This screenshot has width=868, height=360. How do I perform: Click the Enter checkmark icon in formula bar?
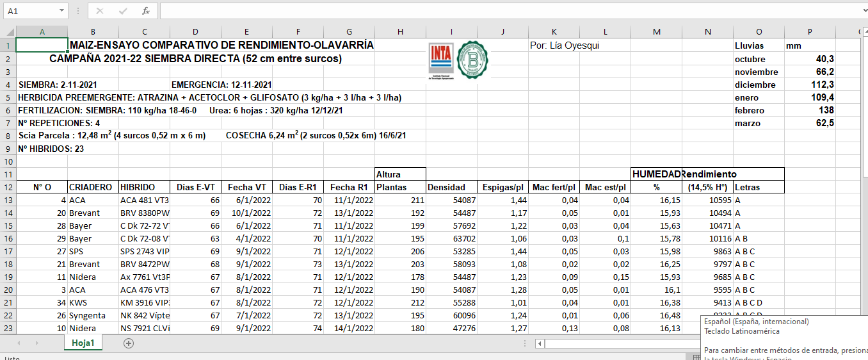pos(123,11)
